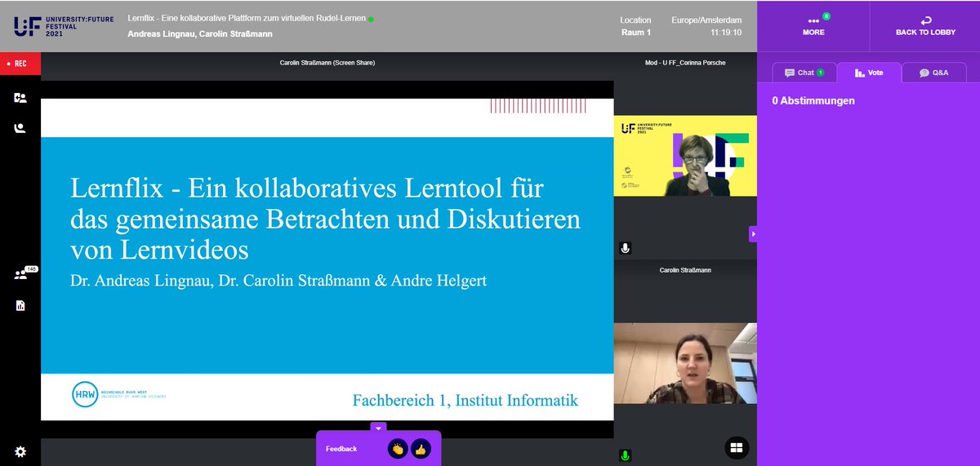Click the Europe/Amsterdam time display

pos(706,26)
